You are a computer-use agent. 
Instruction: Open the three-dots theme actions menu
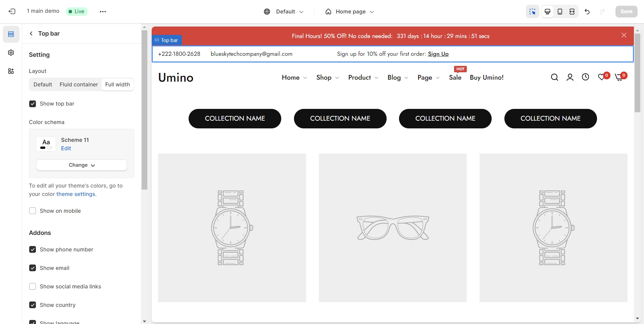point(103,11)
